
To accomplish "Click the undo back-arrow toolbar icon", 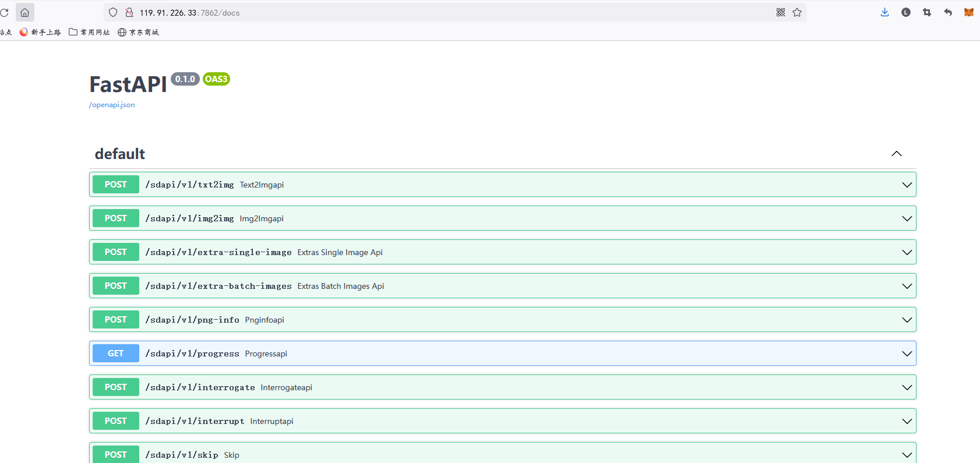I will point(948,12).
